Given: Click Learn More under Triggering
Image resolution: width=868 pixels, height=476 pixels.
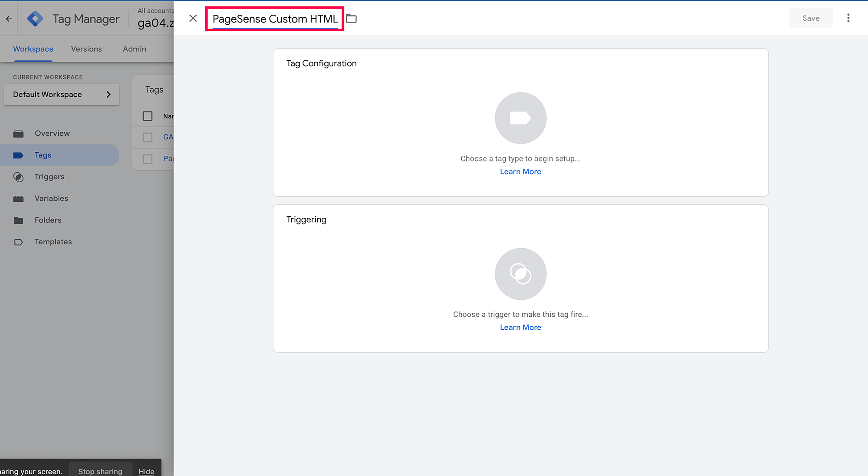Looking at the screenshot, I should pyautogui.click(x=520, y=327).
